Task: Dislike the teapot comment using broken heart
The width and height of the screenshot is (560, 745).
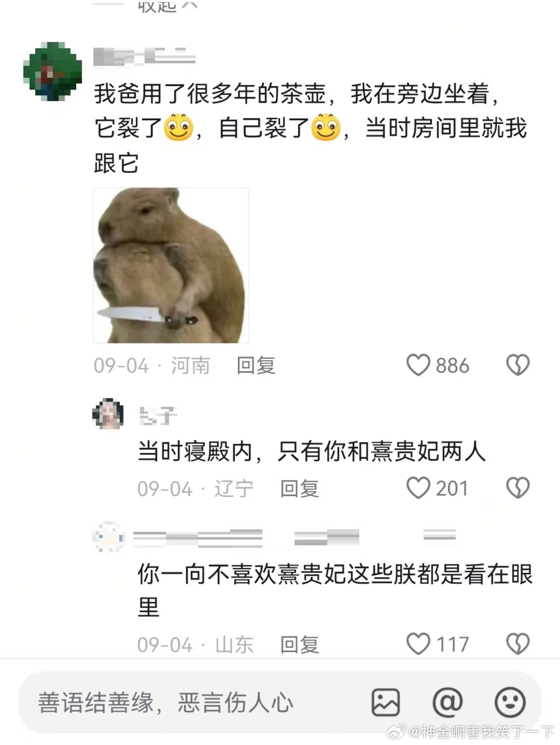Action: coord(518,365)
